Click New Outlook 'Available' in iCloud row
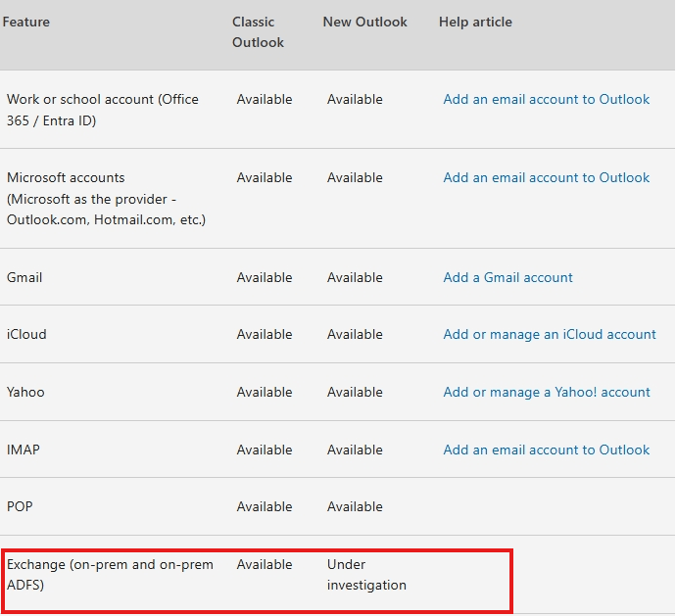The width and height of the screenshot is (676, 616). click(355, 335)
